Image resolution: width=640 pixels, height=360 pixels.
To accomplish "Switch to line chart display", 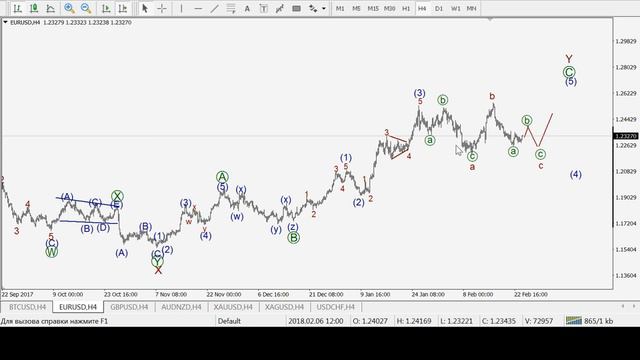I will pos(50,8).
